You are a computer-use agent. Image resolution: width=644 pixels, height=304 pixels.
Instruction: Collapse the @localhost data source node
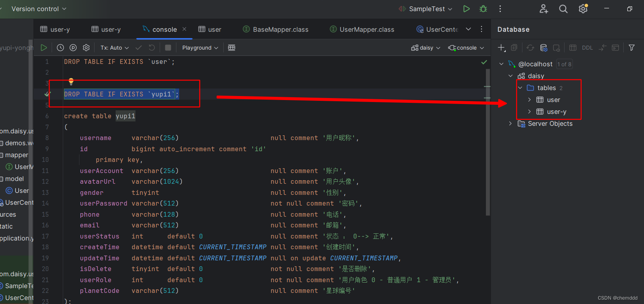pyautogui.click(x=501, y=64)
